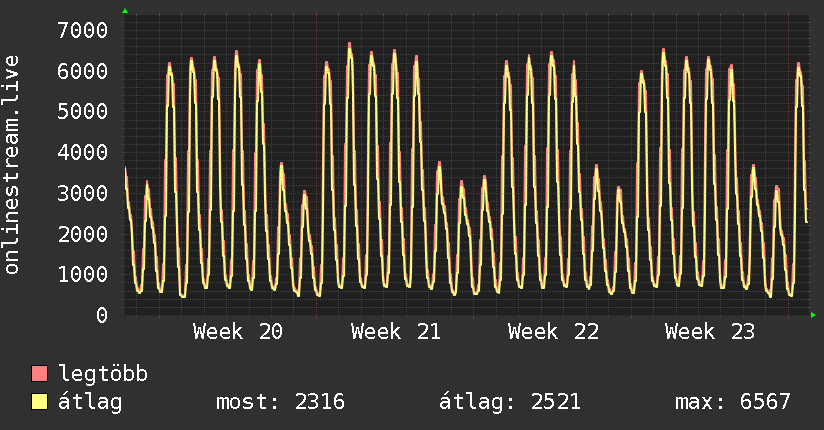This screenshot has width=824, height=430.
Task: Click the 3000 y-axis label
Action: (x=83, y=193)
